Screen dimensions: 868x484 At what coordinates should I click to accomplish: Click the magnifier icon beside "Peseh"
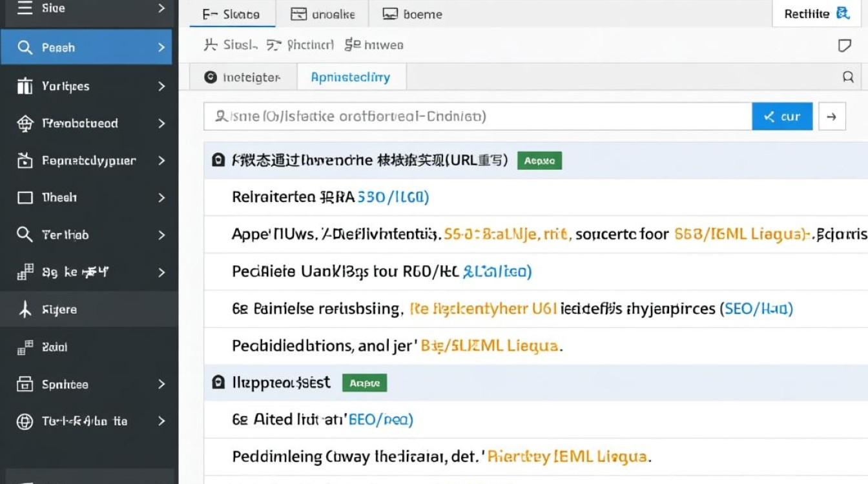point(25,48)
